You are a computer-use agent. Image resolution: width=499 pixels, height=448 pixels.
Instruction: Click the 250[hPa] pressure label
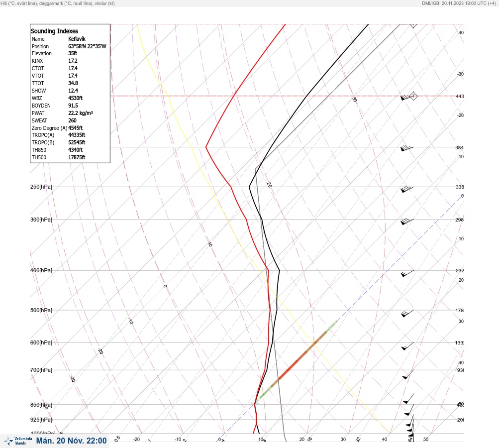coord(41,187)
